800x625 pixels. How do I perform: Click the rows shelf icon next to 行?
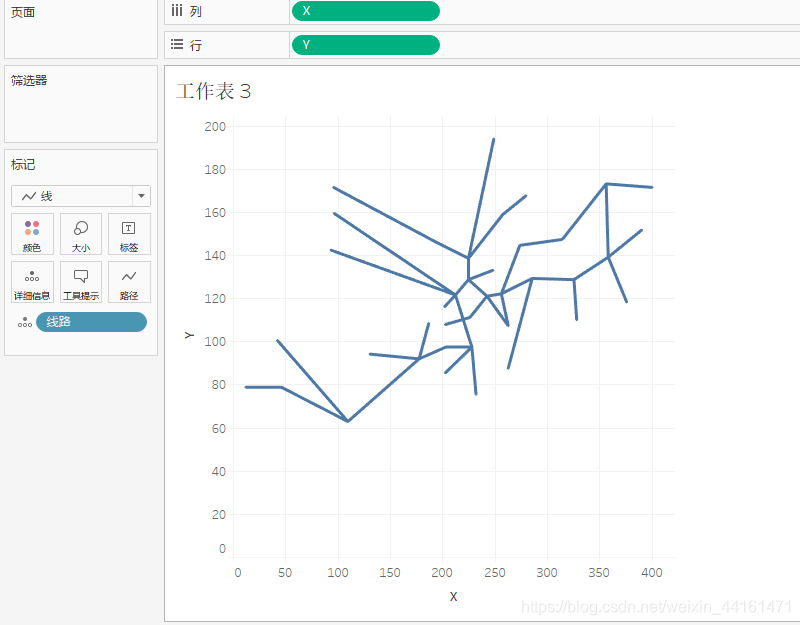click(177, 44)
